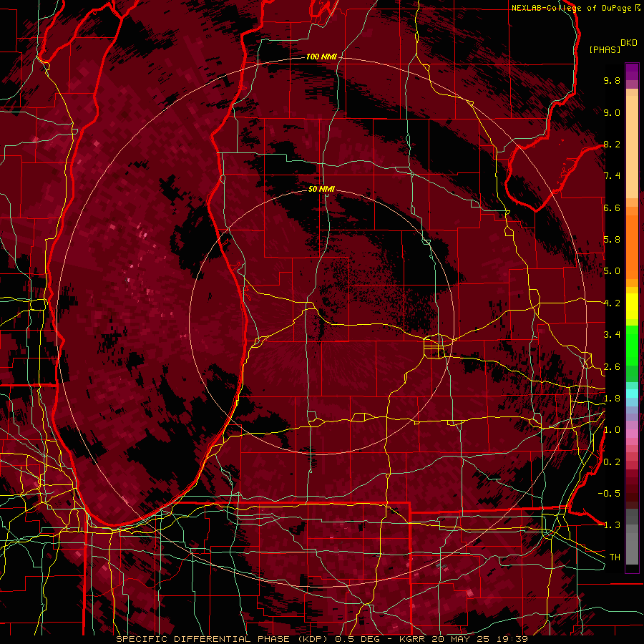644x644 pixels.
Task: Click the 9.8 scale value
Action: 612,80
